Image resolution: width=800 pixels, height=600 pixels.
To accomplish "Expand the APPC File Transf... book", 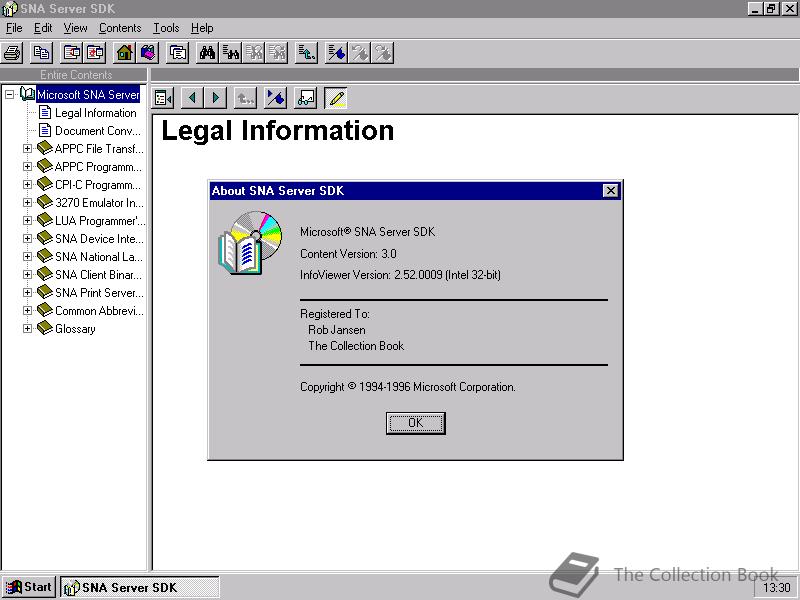I will click(28, 148).
